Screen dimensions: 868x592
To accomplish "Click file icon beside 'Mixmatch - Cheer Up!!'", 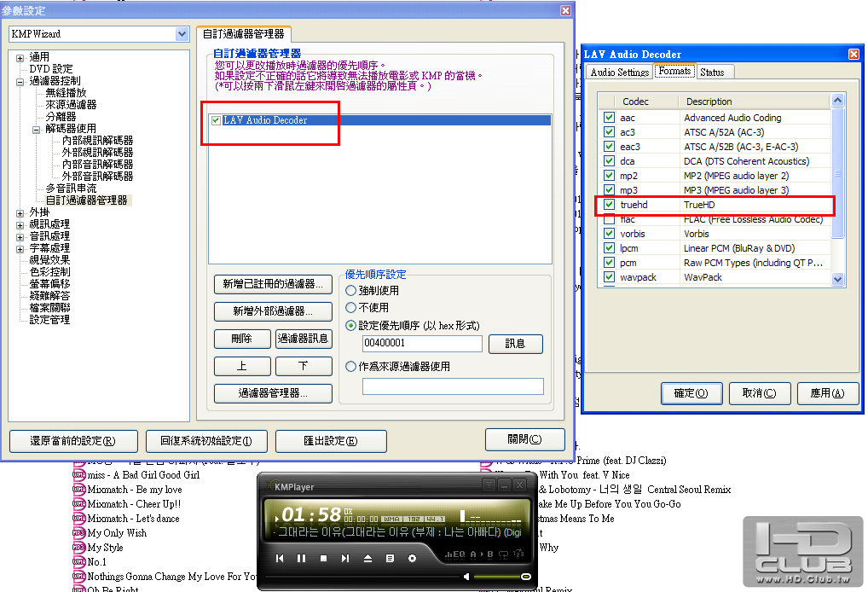I will [x=79, y=503].
